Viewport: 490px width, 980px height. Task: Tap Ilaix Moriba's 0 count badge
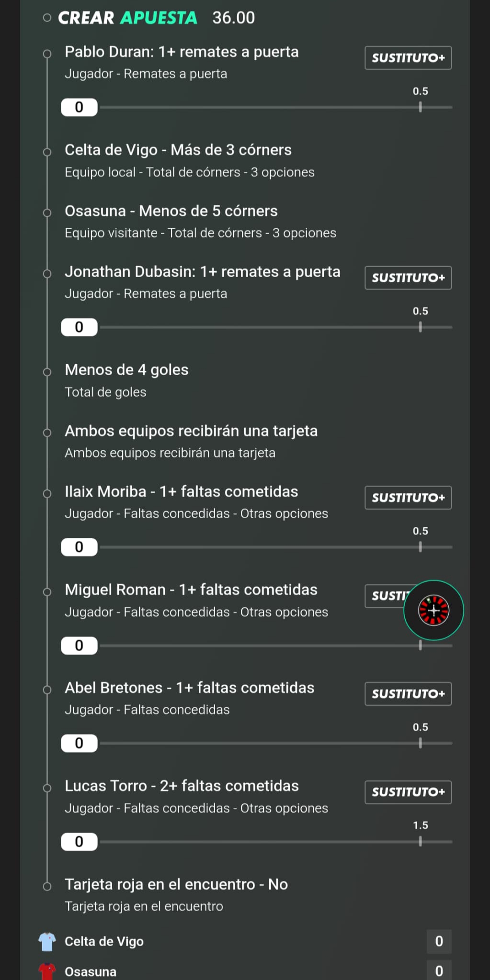pyautogui.click(x=79, y=547)
